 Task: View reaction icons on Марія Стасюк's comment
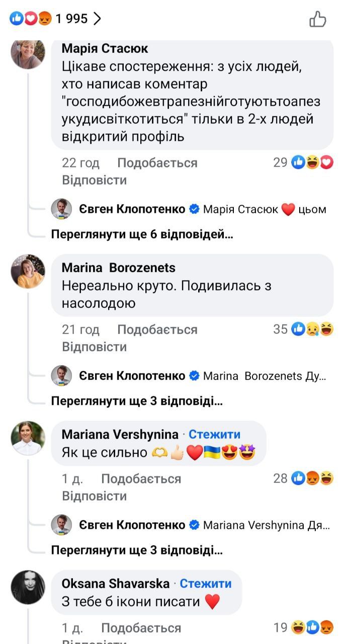(312, 163)
